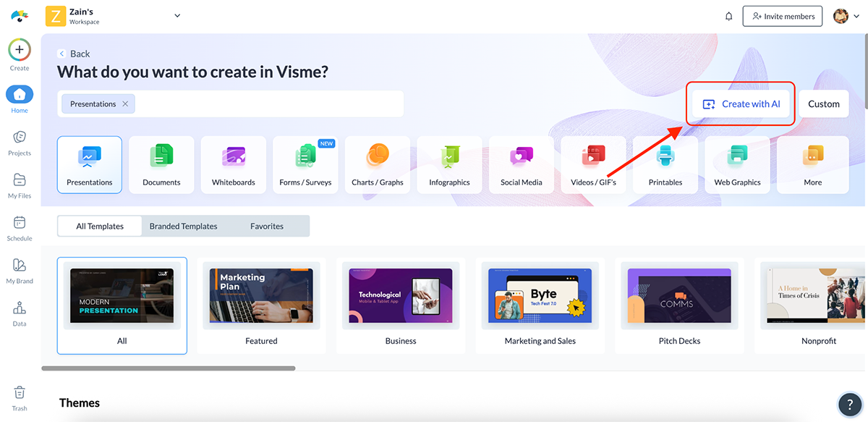
Task: Navigate to Projects in the sidebar
Action: click(x=19, y=142)
